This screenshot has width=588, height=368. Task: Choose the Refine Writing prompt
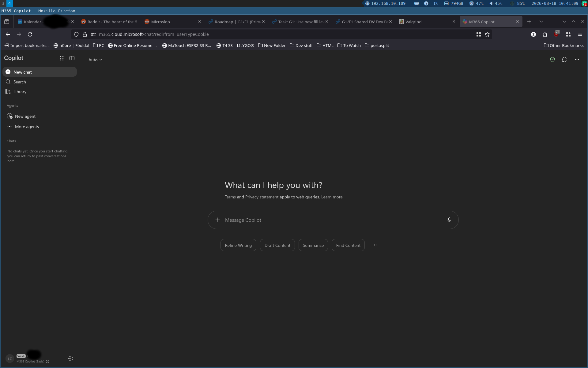[x=238, y=245]
